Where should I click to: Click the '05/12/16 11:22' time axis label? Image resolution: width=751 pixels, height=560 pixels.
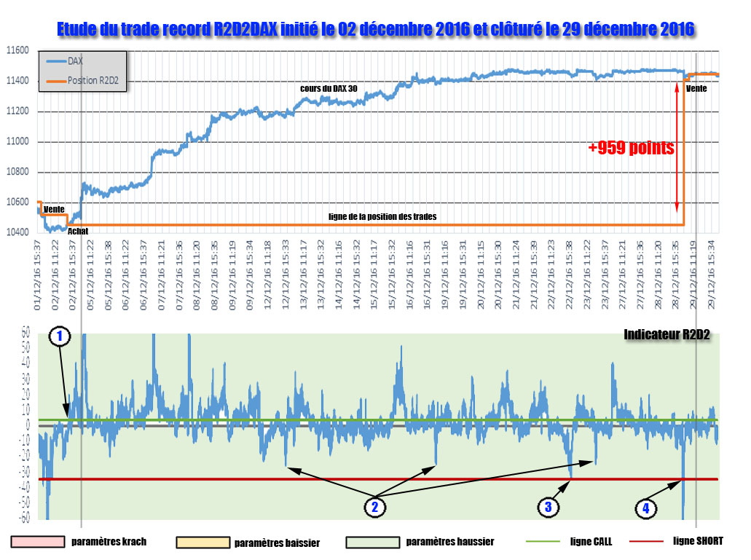tap(90, 275)
